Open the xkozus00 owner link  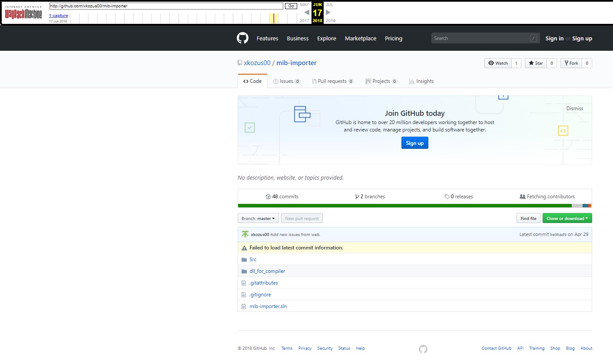[257, 63]
